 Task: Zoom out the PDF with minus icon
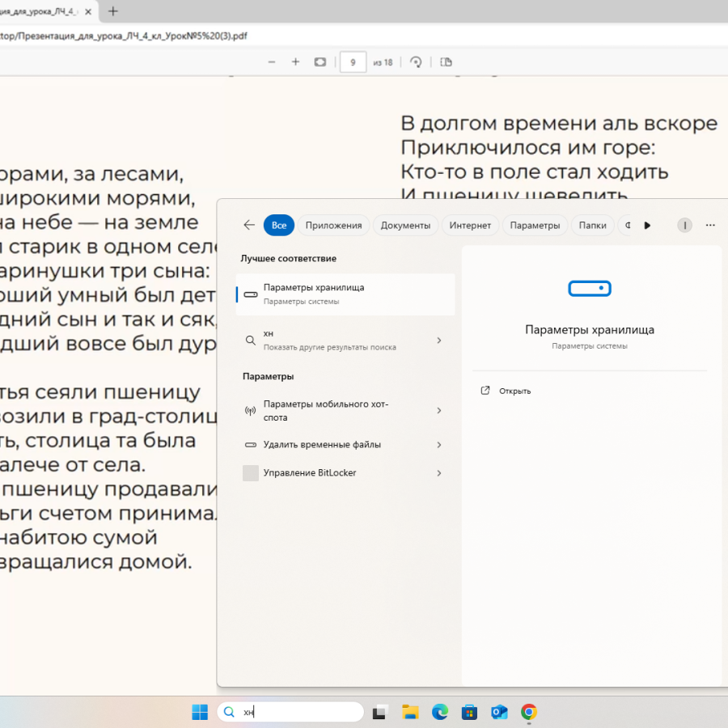pyautogui.click(x=272, y=62)
